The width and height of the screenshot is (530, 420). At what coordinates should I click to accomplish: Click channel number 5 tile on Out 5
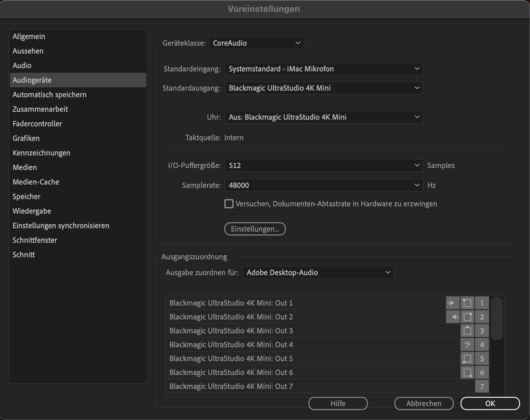click(482, 358)
